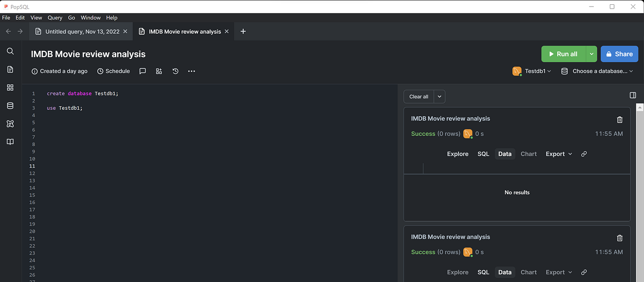Open the Go menu
The image size is (644, 282).
[72, 18]
